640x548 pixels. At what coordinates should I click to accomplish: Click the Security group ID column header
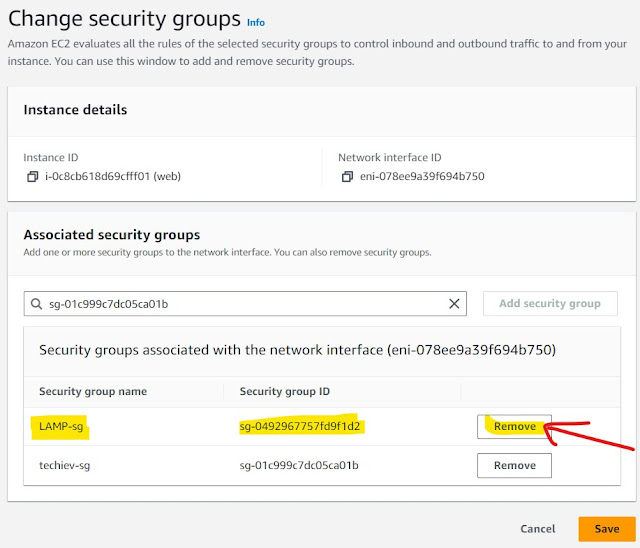284,391
